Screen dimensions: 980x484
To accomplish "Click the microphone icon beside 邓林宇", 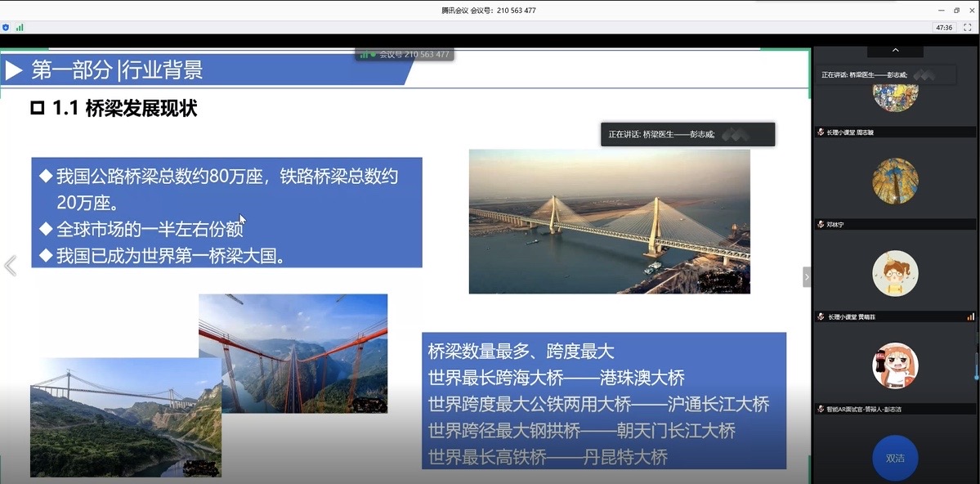I will pyautogui.click(x=821, y=224).
